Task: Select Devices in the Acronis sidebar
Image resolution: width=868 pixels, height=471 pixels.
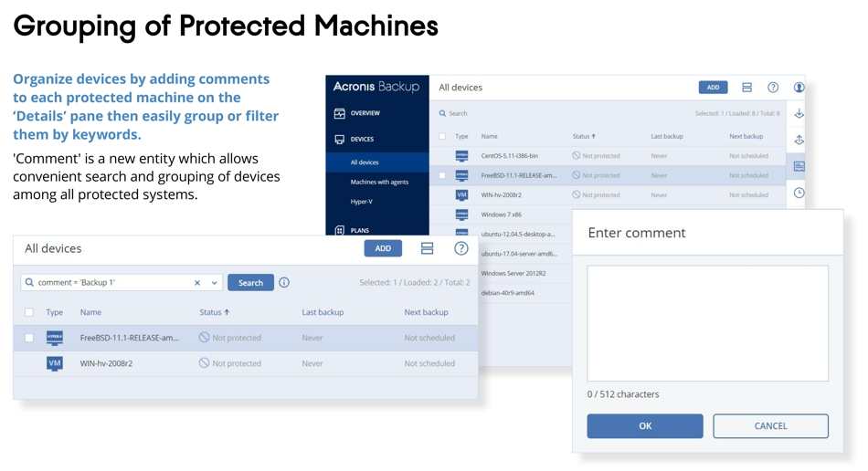Action: [x=362, y=140]
